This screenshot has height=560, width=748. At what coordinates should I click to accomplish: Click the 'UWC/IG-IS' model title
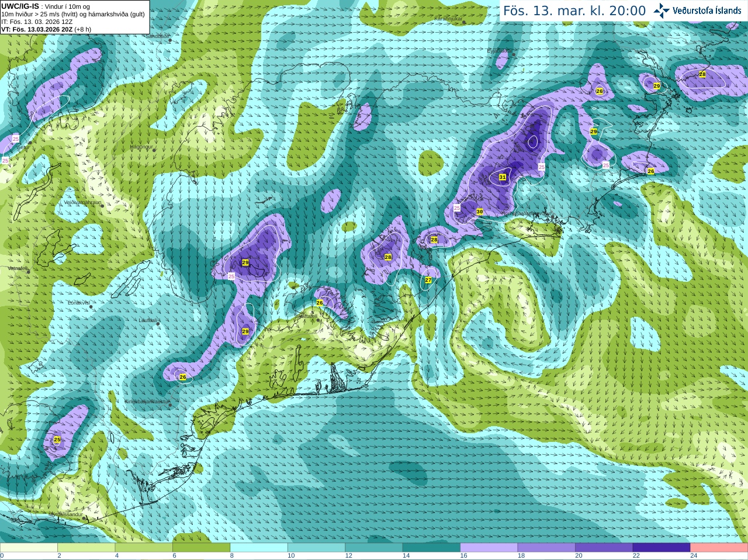(20, 6)
